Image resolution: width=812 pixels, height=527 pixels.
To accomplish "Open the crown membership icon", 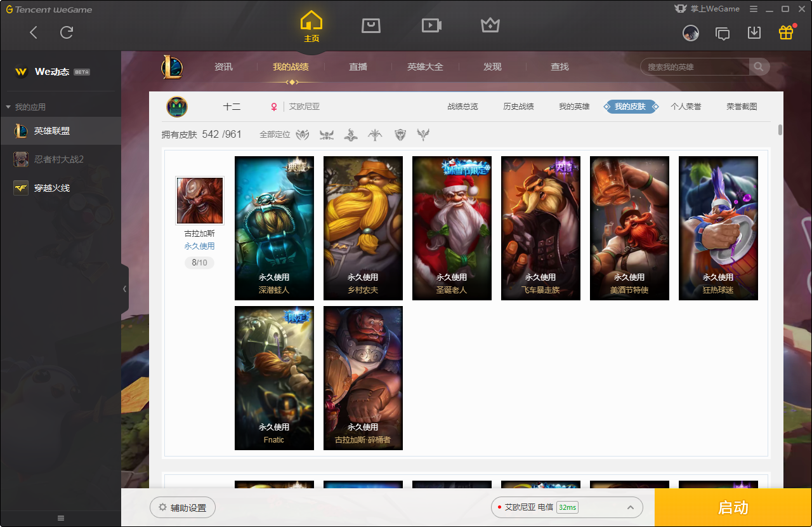I will [490, 25].
